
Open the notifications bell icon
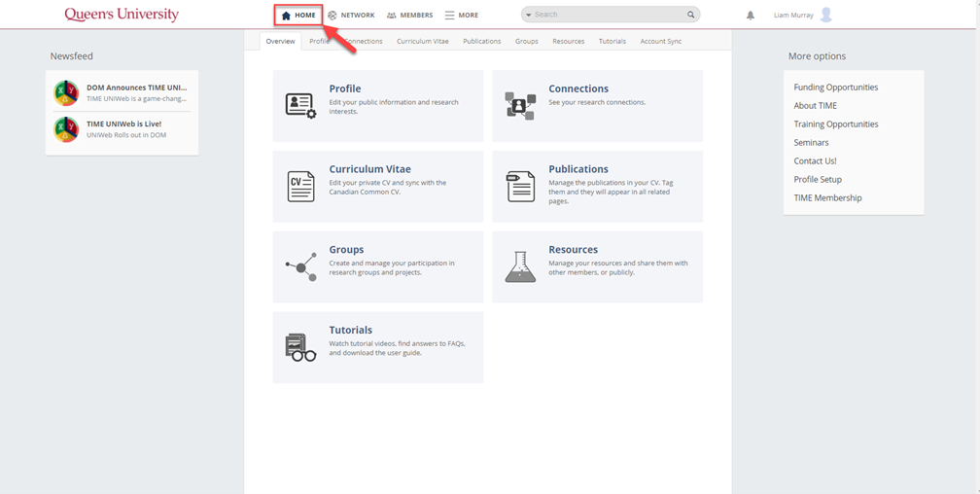[x=751, y=16]
